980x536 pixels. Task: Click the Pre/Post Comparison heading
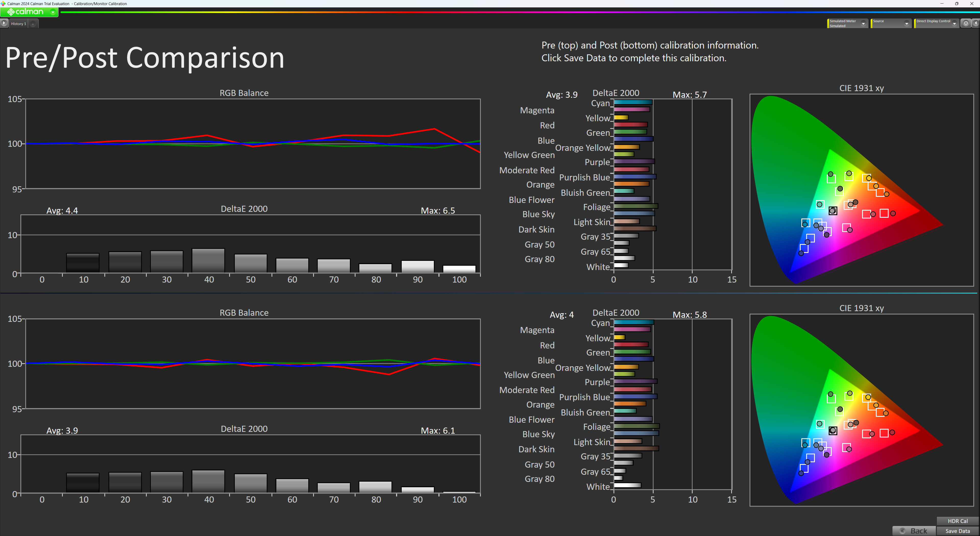[x=145, y=58]
